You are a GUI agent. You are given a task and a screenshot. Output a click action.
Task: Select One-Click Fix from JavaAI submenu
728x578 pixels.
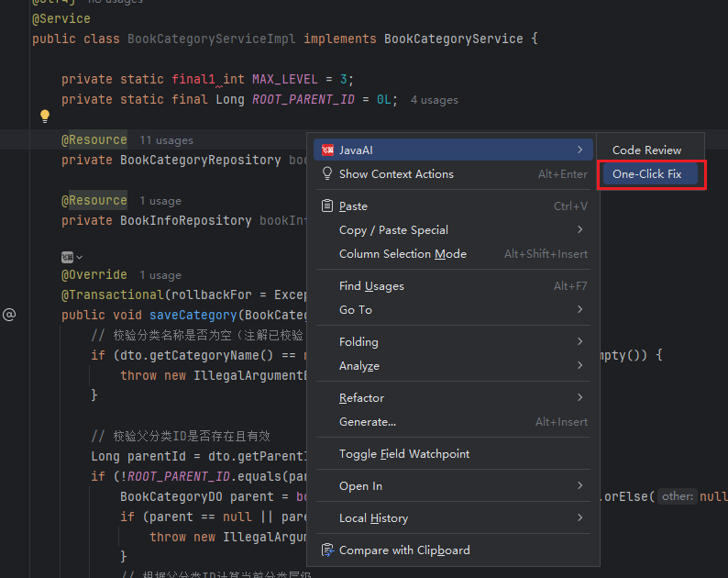(x=647, y=174)
